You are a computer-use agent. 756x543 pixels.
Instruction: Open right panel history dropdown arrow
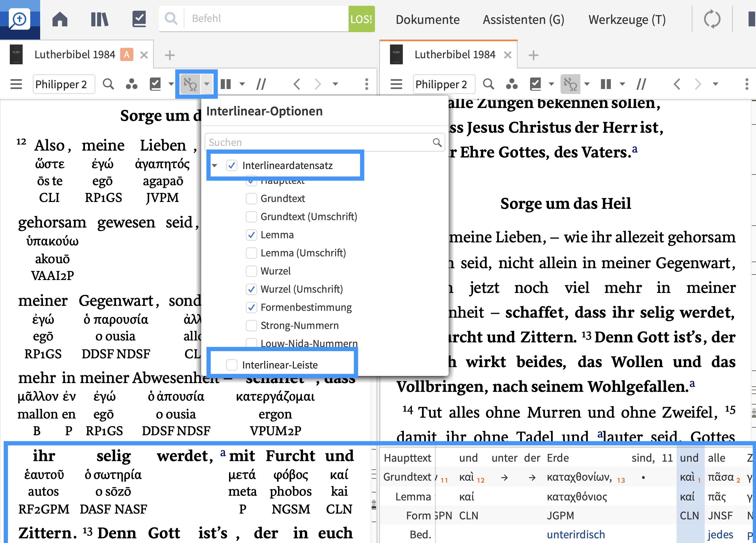[716, 84]
